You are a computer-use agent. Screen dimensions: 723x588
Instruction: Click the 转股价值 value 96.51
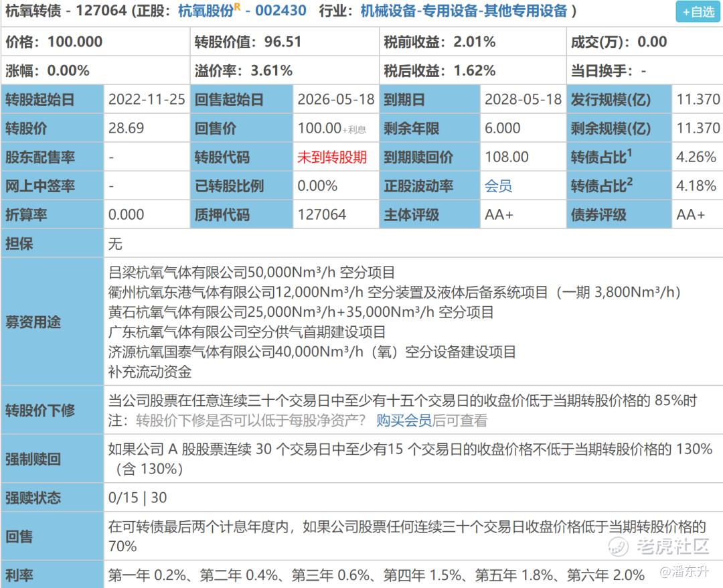pos(283,42)
